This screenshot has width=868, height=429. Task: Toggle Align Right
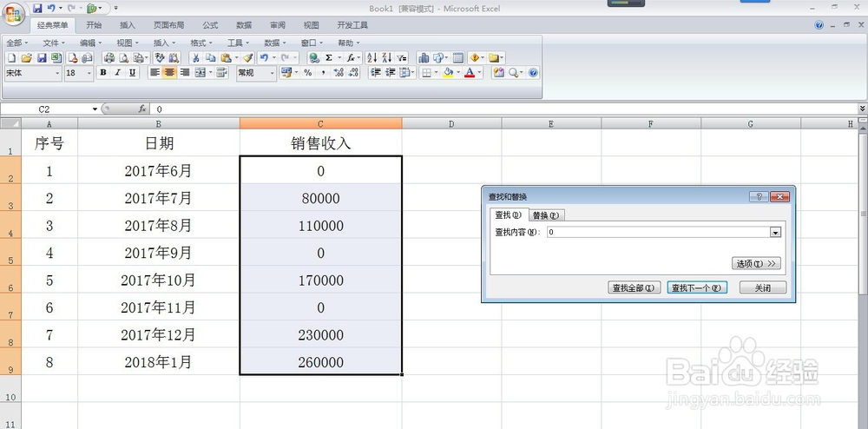pos(185,73)
